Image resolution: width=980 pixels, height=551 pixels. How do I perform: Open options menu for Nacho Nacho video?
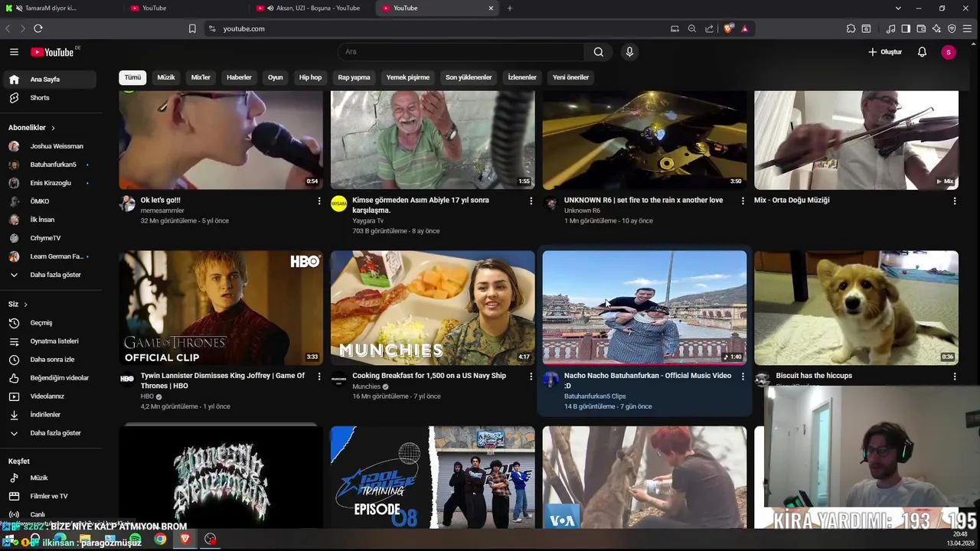click(x=743, y=377)
